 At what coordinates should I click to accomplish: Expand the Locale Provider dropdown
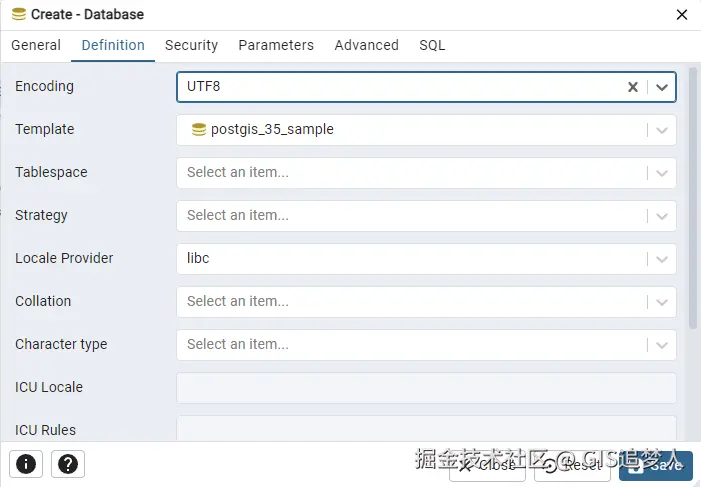tap(662, 259)
